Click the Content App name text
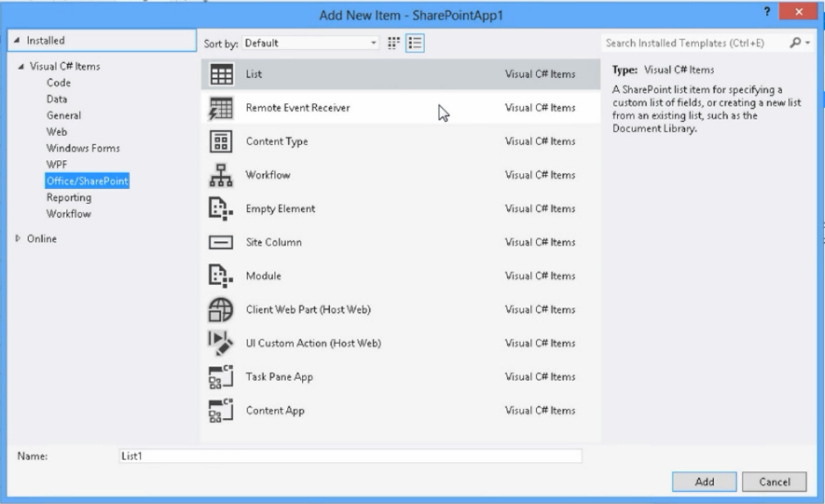 [275, 411]
